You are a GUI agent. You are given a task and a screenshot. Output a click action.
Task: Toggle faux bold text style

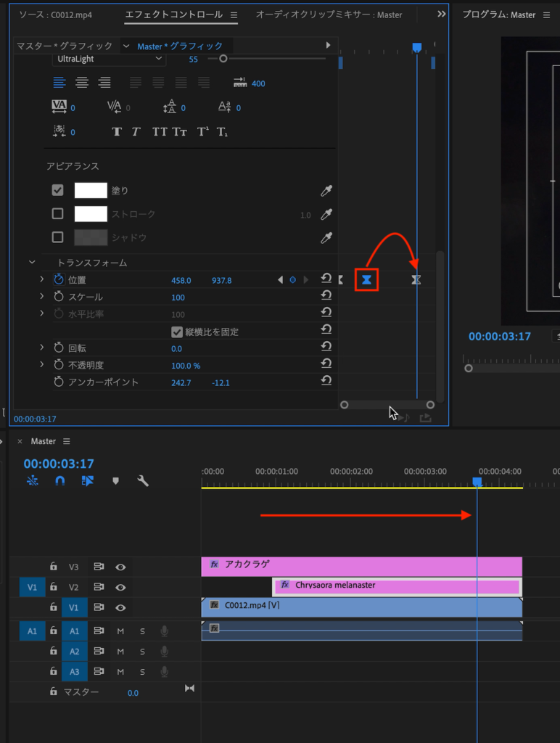pyautogui.click(x=117, y=132)
